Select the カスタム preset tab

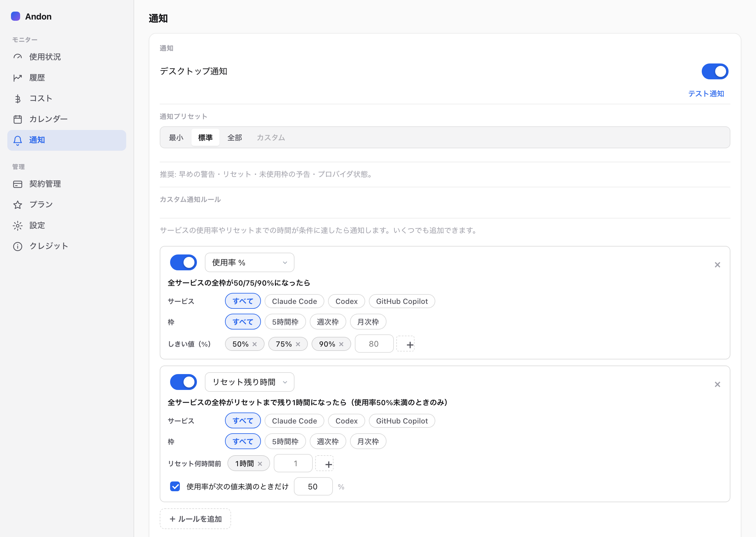click(270, 138)
